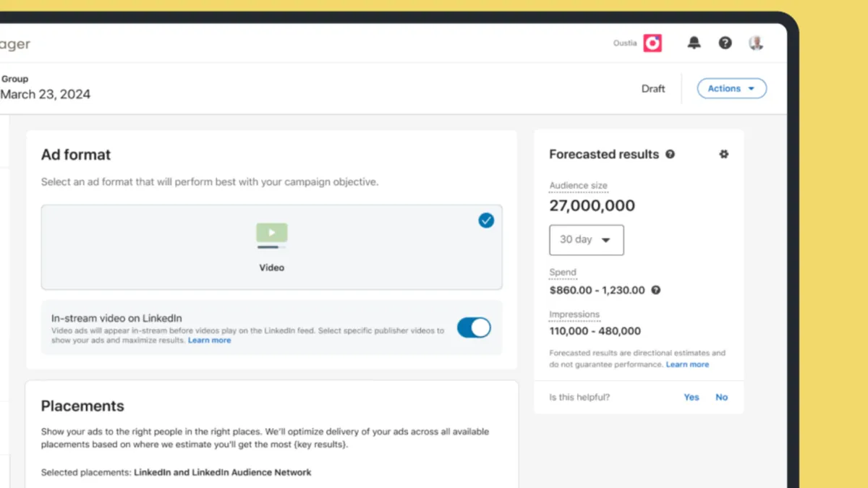
Task: Open the top bar help icon
Action: 725,43
